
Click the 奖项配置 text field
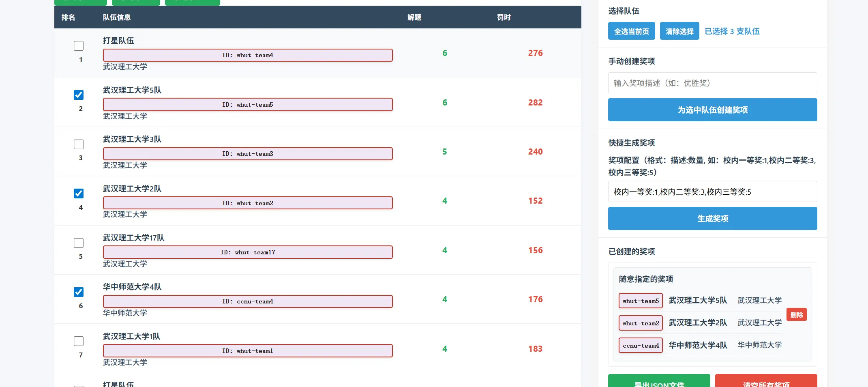(x=712, y=192)
